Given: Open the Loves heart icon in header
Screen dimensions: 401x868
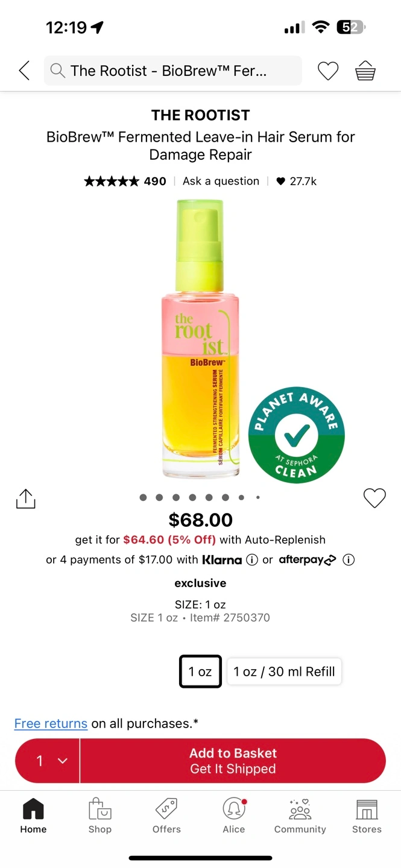Looking at the screenshot, I should pos(328,71).
